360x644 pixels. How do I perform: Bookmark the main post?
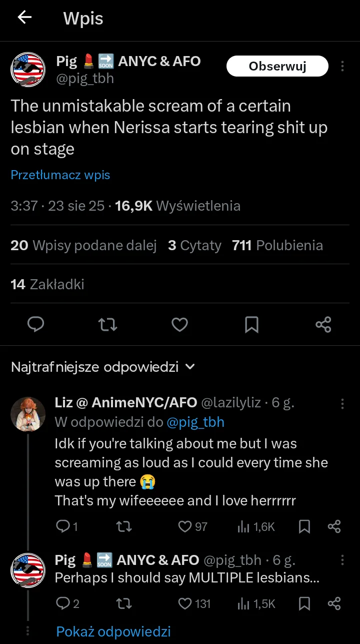[251, 325]
